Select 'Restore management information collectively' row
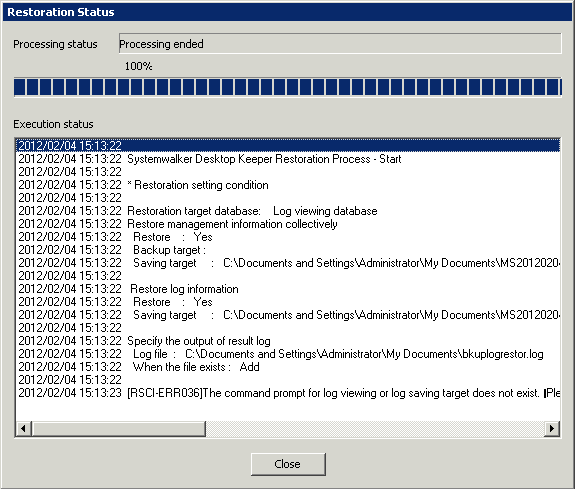Screen dimensions: 575x489 click(x=288, y=224)
